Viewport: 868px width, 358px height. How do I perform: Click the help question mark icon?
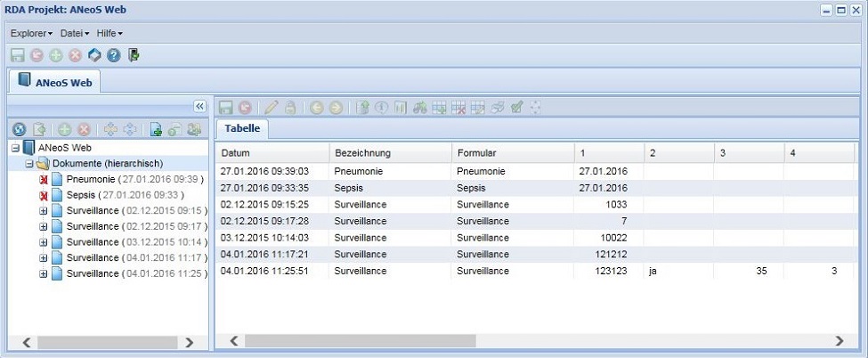tap(113, 55)
